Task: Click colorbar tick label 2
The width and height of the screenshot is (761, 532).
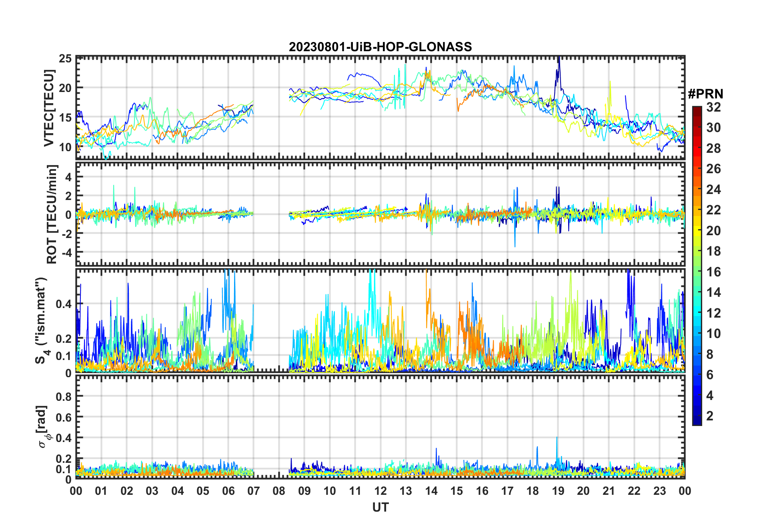Action: click(710, 416)
